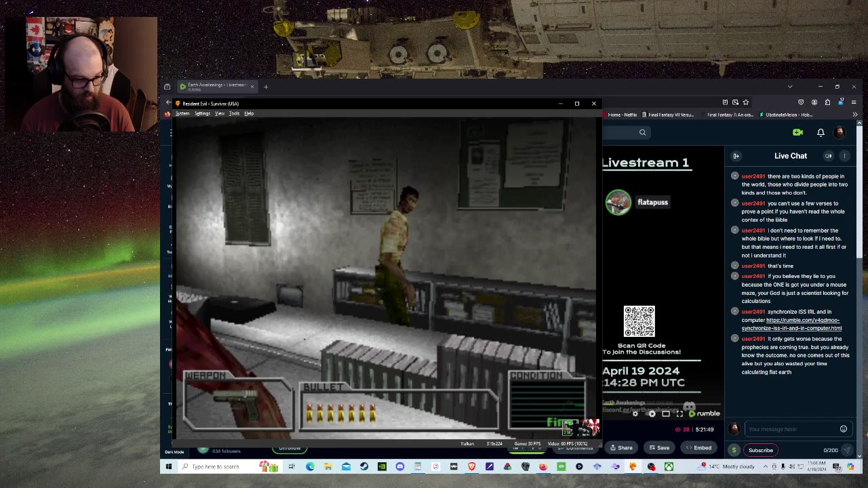This screenshot has height=488, width=868.
Task: Open the Windows Start menu
Action: point(168,466)
